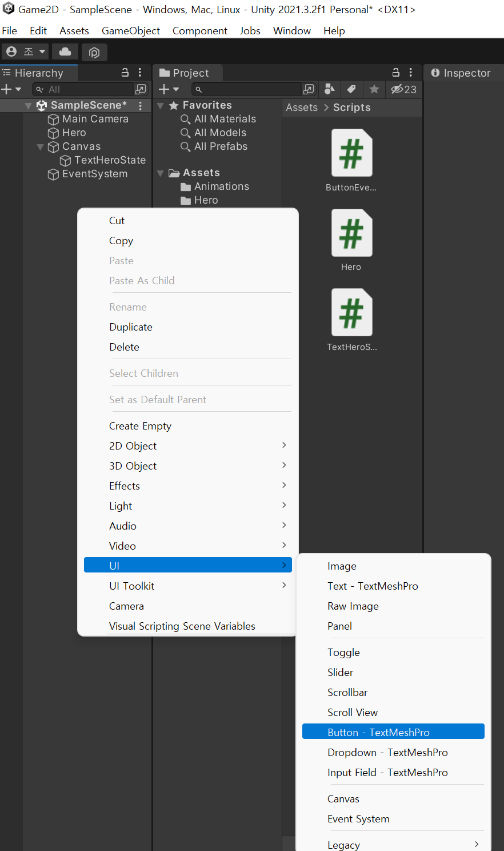504x851 pixels.
Task: Expand the Legacy submenu
Action: [x=393, y=844]
